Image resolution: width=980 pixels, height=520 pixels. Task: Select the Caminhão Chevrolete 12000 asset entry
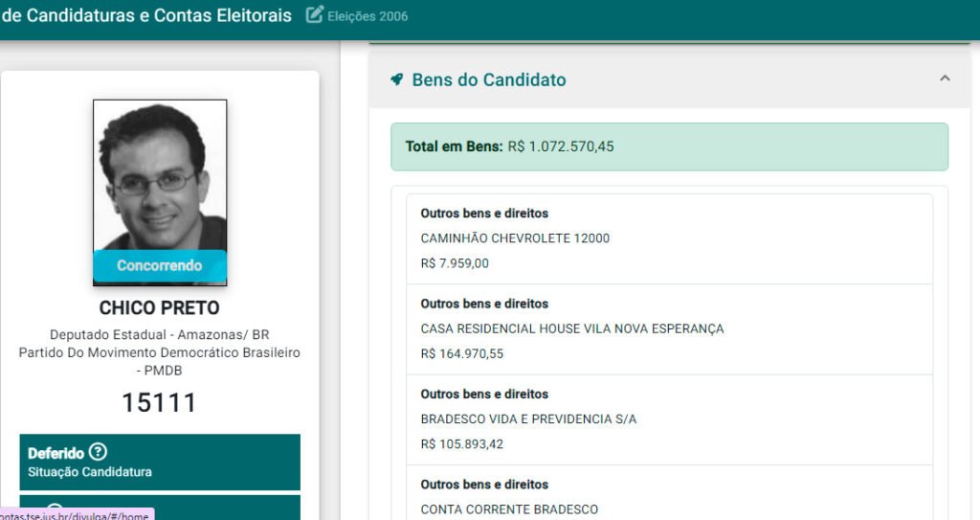click(x=669, y=238)
